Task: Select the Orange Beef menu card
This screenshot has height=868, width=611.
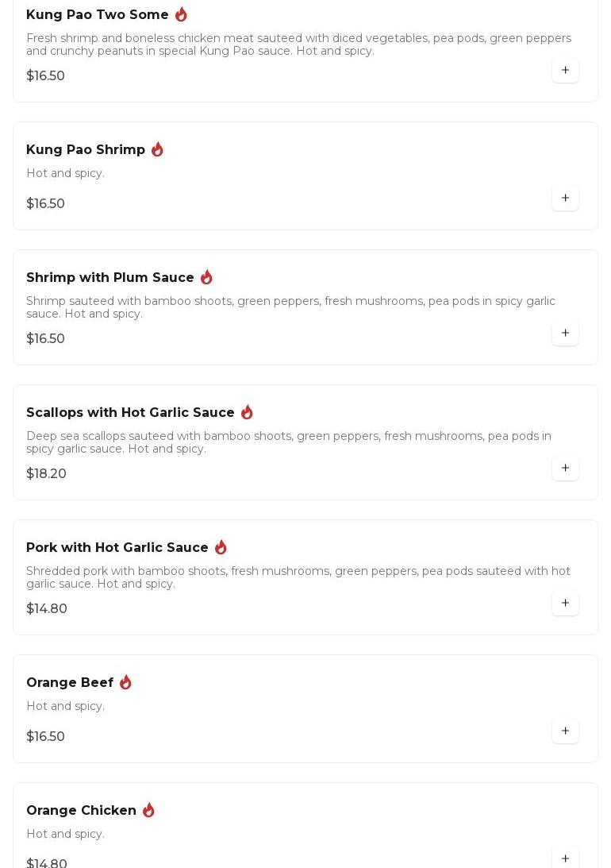Action: point(305,708)
